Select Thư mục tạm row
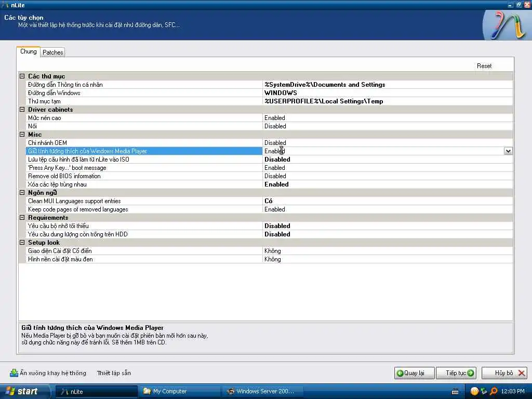This screenshot has height=399, width=532. click(144, 101)
